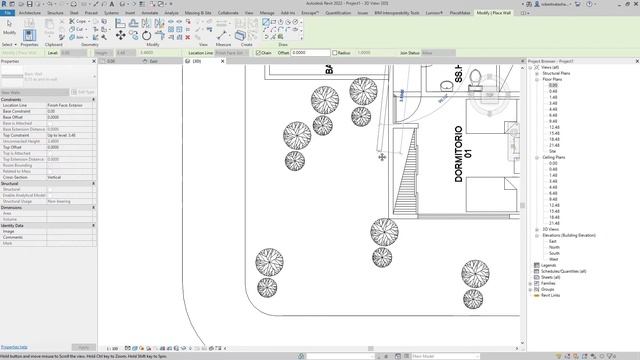The image size is (640, 360).
Task: Click the Sheets (all) icon in browser
Action: click(x=537, y=277)
